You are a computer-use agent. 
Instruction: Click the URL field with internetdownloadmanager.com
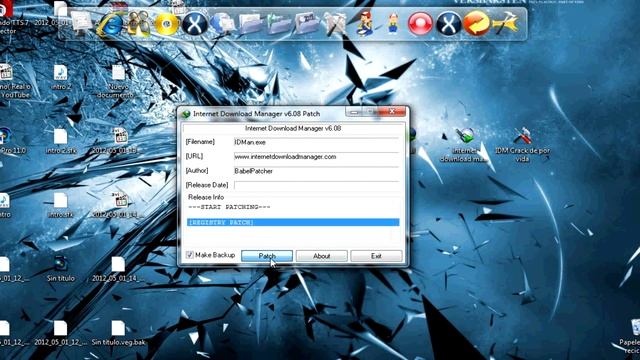coord(316,157)
